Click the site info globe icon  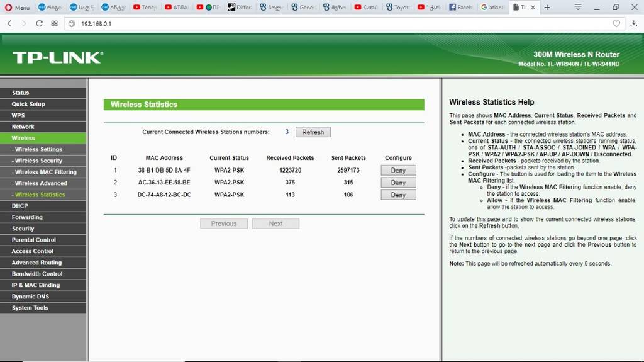(x=72, y=23)
